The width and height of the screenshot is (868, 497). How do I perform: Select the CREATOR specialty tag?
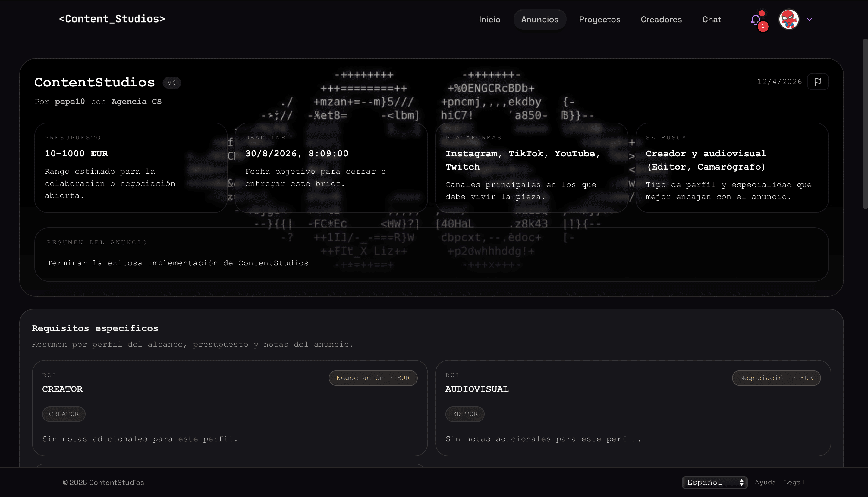64,414
